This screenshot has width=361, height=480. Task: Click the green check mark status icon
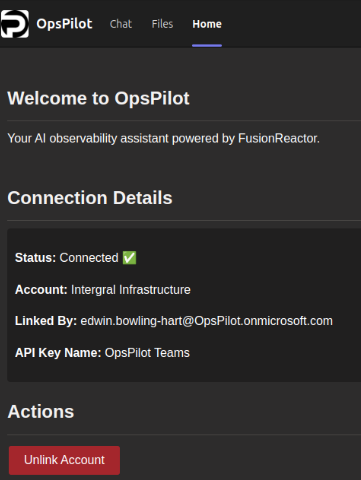pyautogui.click(x=129, y=258)
